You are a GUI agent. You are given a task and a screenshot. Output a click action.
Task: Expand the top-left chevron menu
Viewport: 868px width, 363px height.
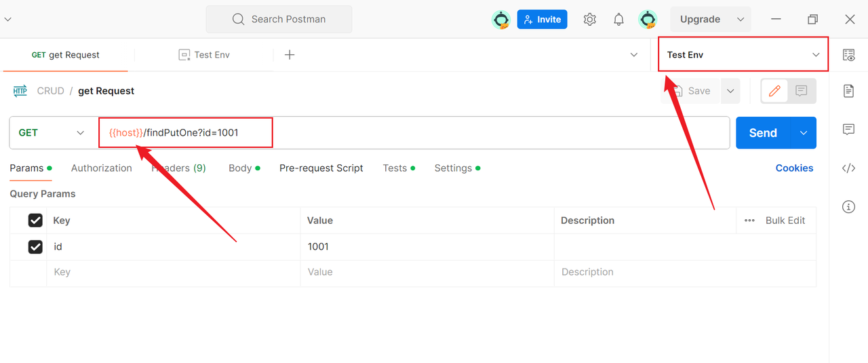coord(7,19)
